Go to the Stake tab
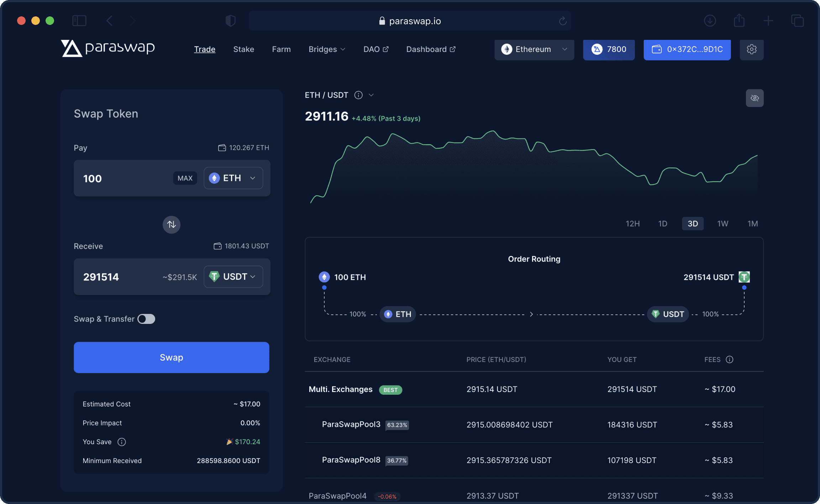Screen dimensions: 820x504 (x=243, y=49)
